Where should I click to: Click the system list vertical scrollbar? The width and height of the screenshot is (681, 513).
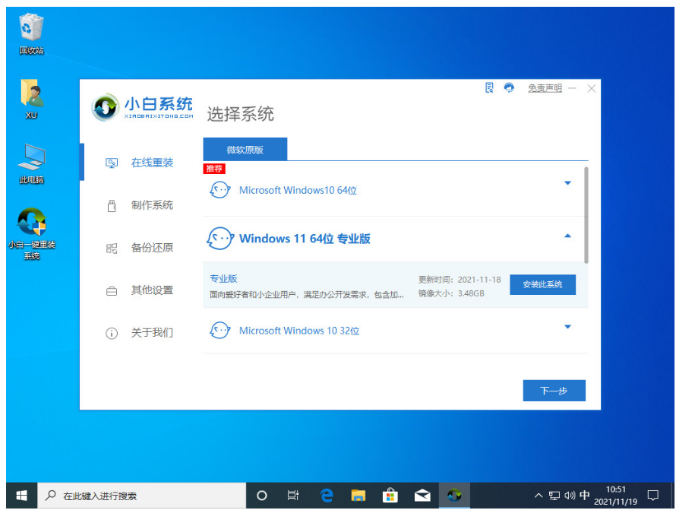586,215
